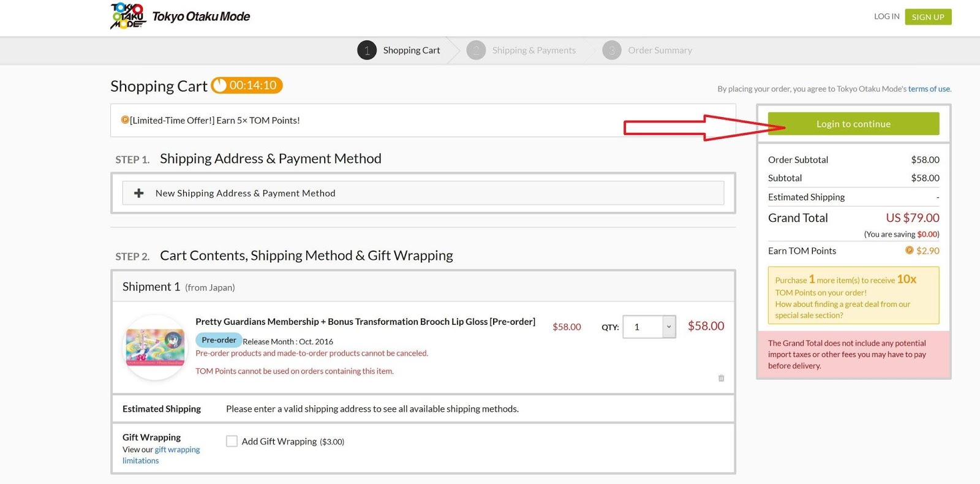The height and width of the screenshot is (484, 980).
Task: Click the pre-order cannot be canceled notice
Action: point(312,353)
